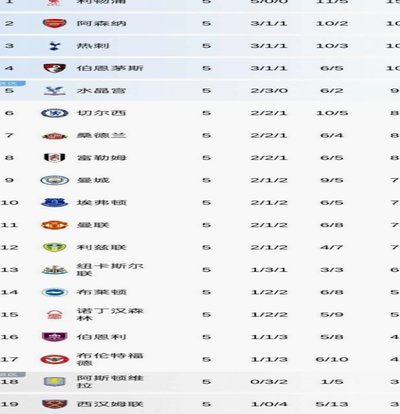Click the Arsenal club crest
Screen dimensions: 400x414
click(x=55, y=23)
